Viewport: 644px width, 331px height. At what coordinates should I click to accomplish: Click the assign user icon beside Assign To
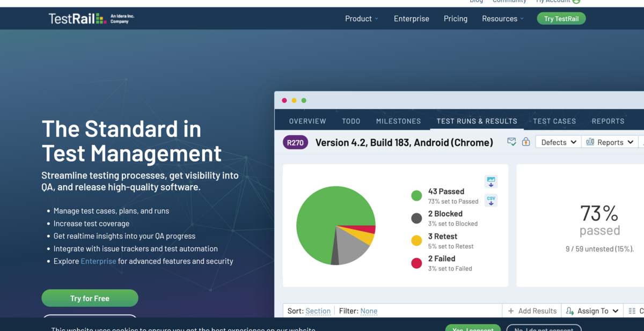pos(570,311)
